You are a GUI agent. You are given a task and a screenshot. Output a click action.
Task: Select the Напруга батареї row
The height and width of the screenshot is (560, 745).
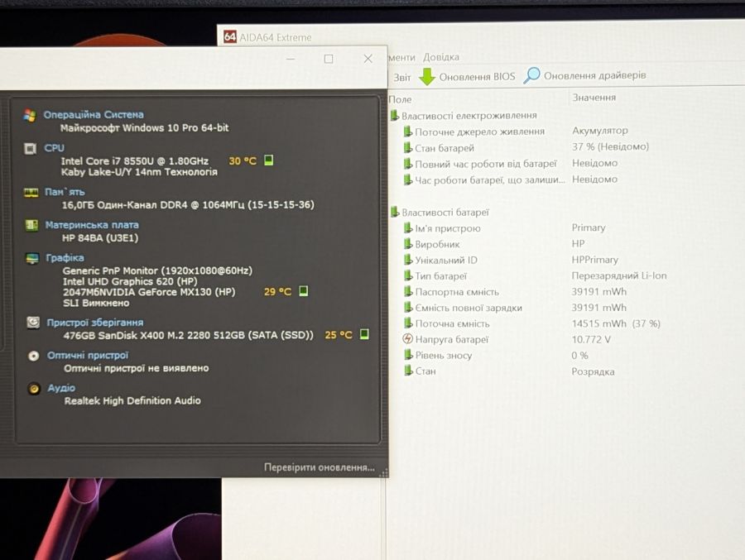pos(507,340)
